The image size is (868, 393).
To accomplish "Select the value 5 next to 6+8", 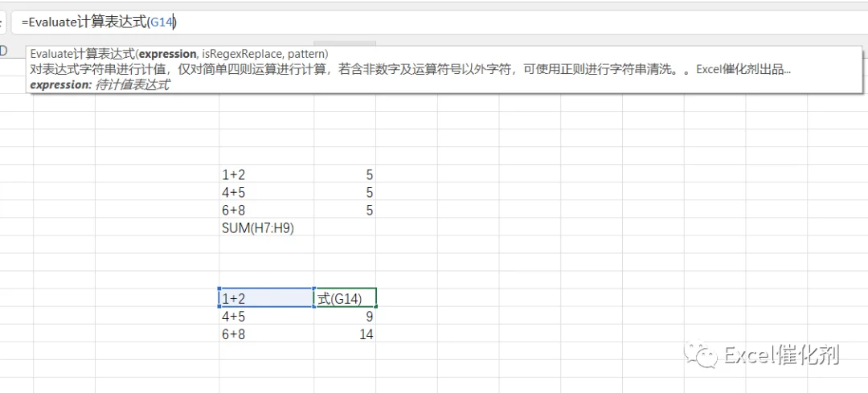I will [x=345, y=211].
